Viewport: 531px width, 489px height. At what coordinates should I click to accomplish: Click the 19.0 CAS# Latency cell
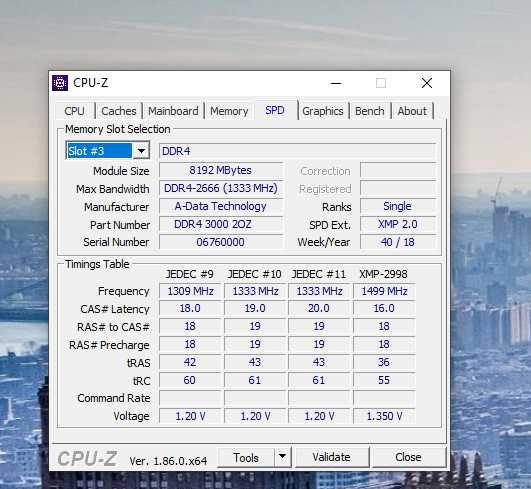255,309
